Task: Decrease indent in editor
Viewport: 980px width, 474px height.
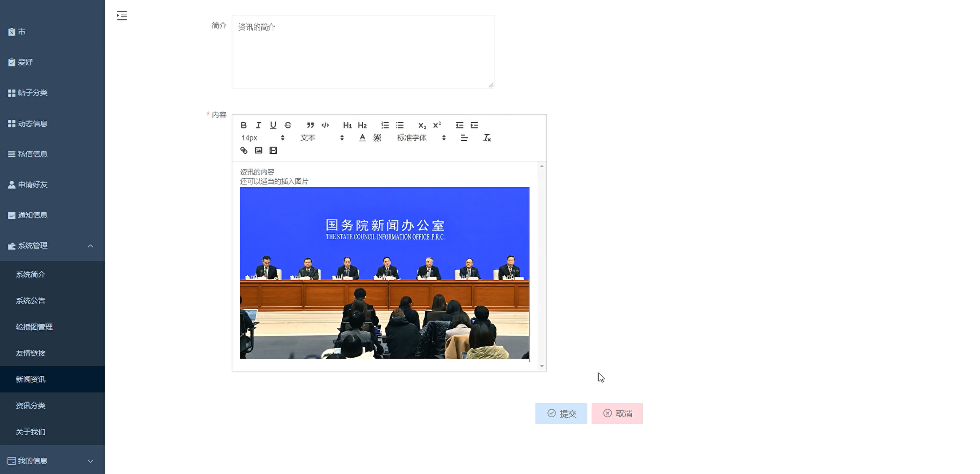Action: (x=460, y=125)
